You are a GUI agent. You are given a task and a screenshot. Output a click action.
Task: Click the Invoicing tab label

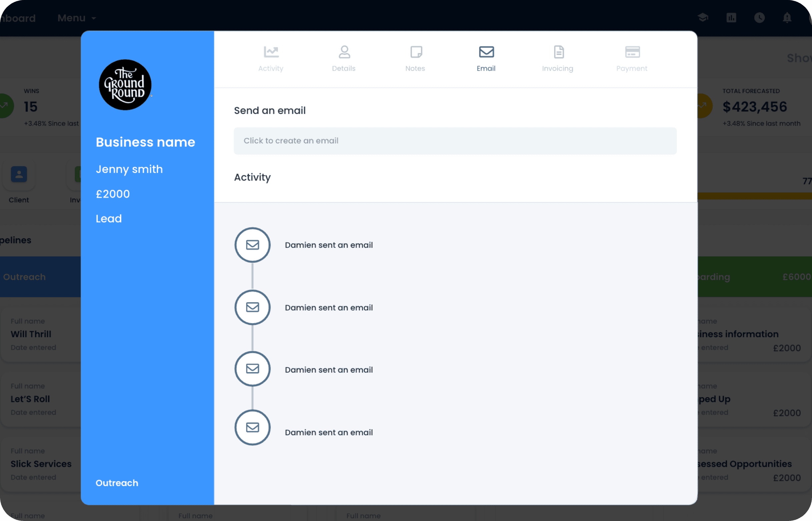[557, 68]
